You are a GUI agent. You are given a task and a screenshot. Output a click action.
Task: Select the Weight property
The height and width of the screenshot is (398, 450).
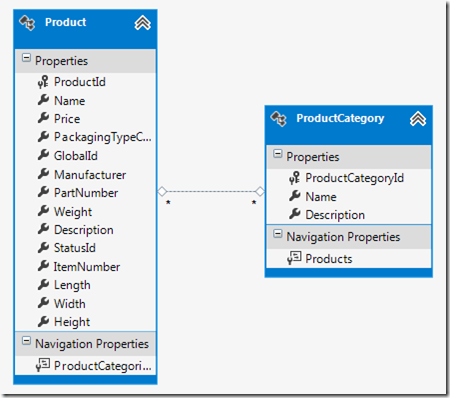click(x=73, y=212)
